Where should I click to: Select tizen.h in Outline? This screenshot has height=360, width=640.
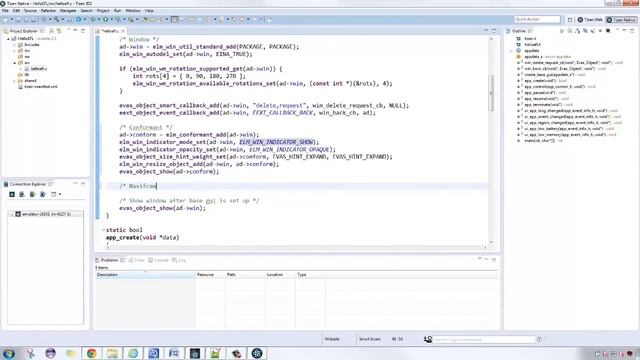coord(530,39)
